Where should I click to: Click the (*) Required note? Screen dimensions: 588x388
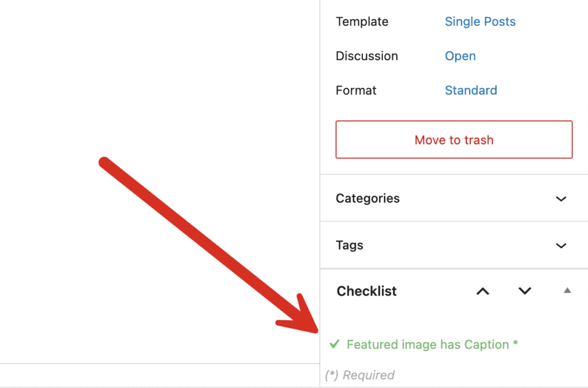point(359,375)
